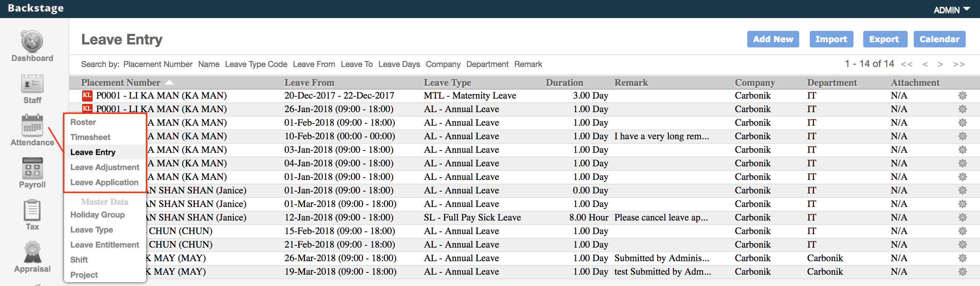Go to last page with >> control
The image size is (980, 286).
tap(959, 64)
